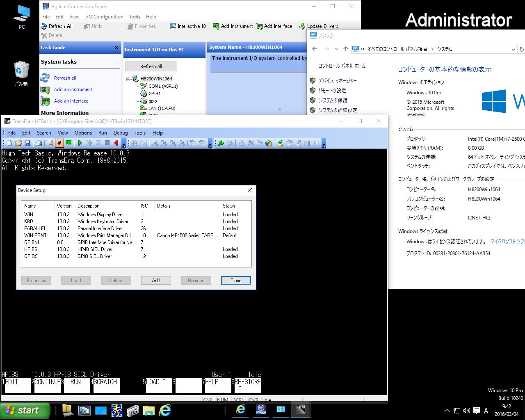Viewport: 525px width, 420px height.
Task: Open the HTBasic Debug menu
Action: 121,133
